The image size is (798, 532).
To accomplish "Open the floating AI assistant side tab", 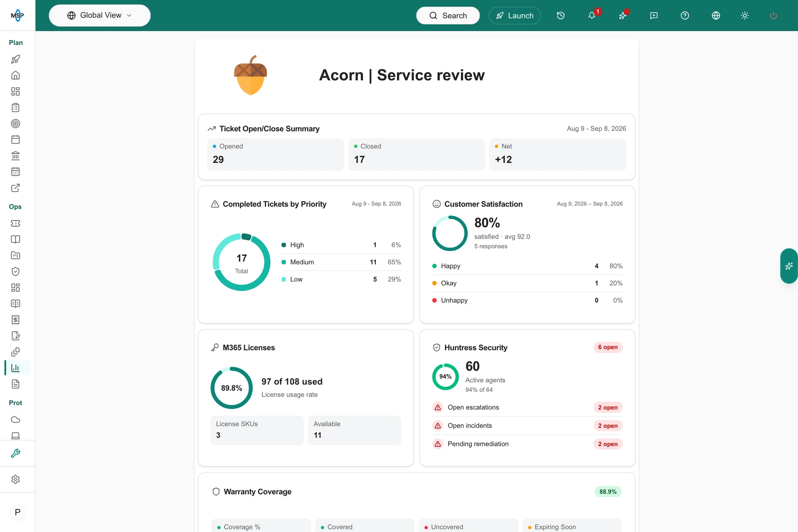I will tap(789, 266).
